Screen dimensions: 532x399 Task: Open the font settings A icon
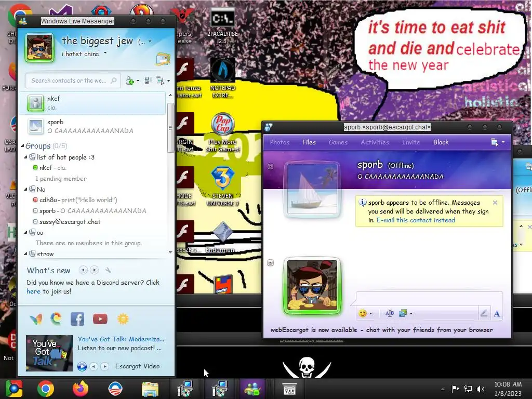coord(497,313)
